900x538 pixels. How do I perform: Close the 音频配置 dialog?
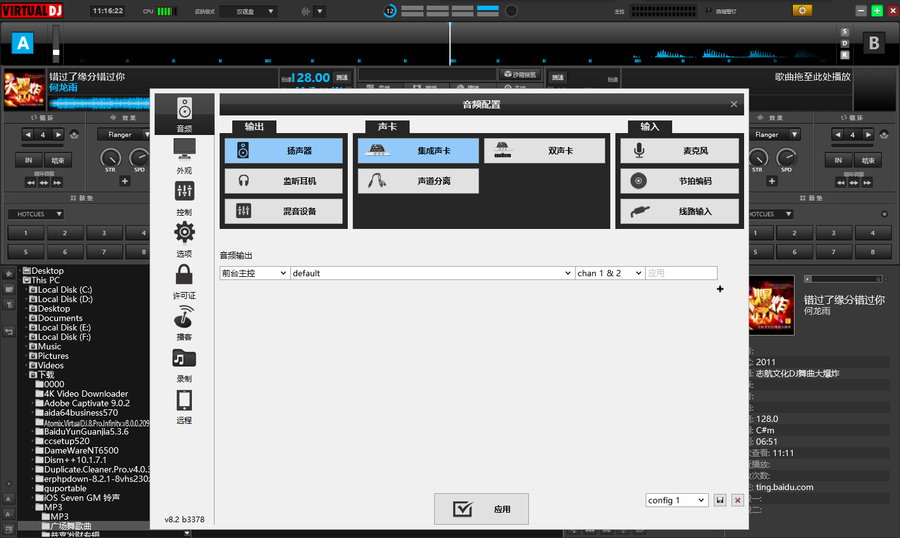pyautogui.click(x=734, y=104)
